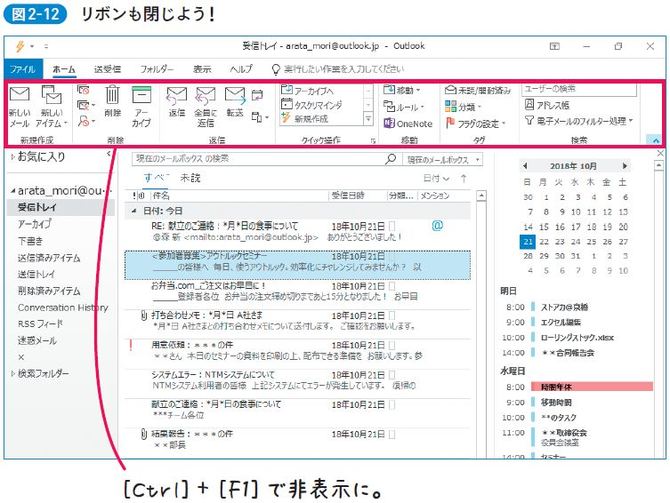Click paperclip icon on 打ち合わせメモ mail

click(144, 316)
